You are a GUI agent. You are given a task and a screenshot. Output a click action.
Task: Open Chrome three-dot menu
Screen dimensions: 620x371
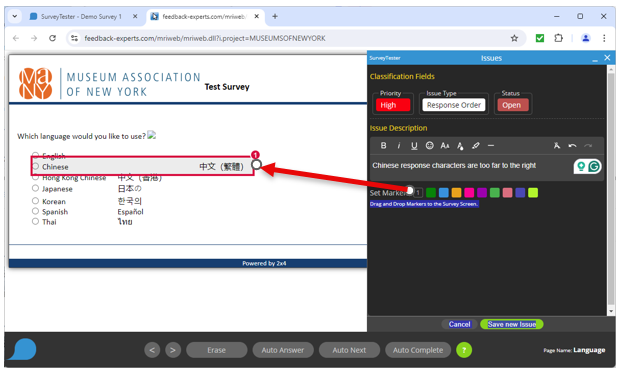tap(604, 38)
